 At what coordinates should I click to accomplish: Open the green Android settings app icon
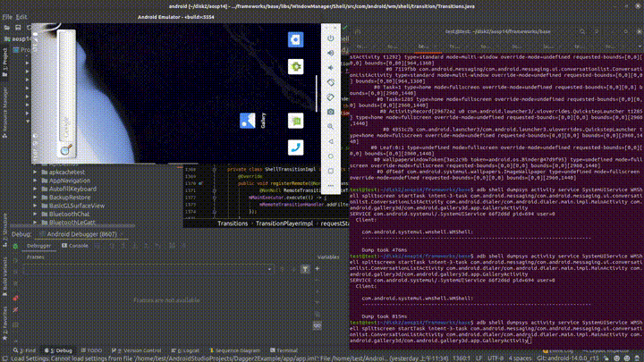[296, 66]
